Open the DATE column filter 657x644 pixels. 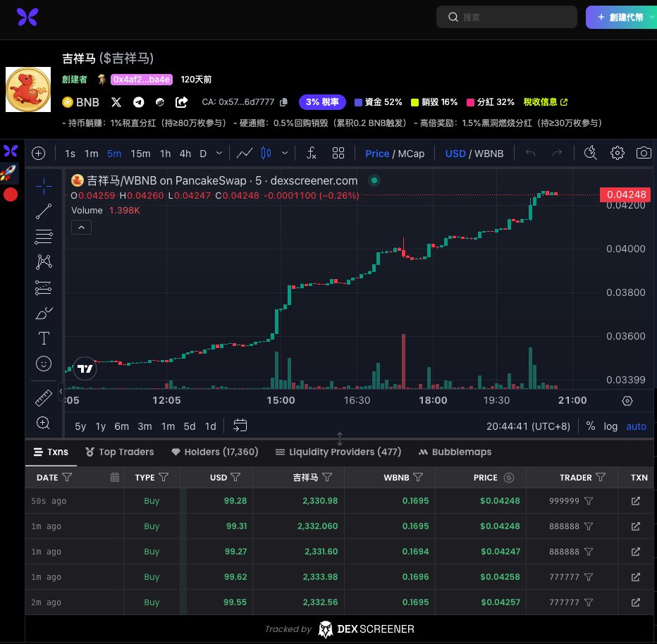click(67, 477)
